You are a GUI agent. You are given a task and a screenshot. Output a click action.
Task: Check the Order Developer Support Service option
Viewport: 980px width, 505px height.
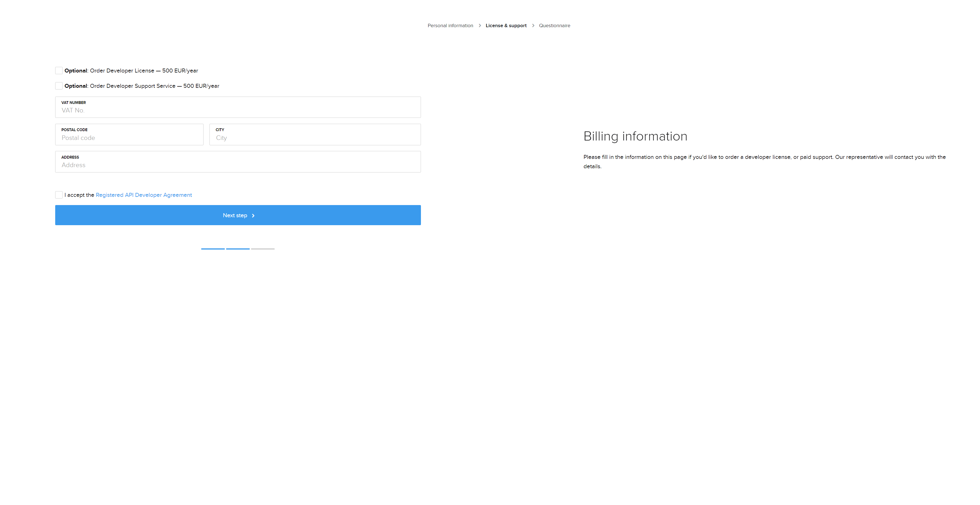point(59,86)
